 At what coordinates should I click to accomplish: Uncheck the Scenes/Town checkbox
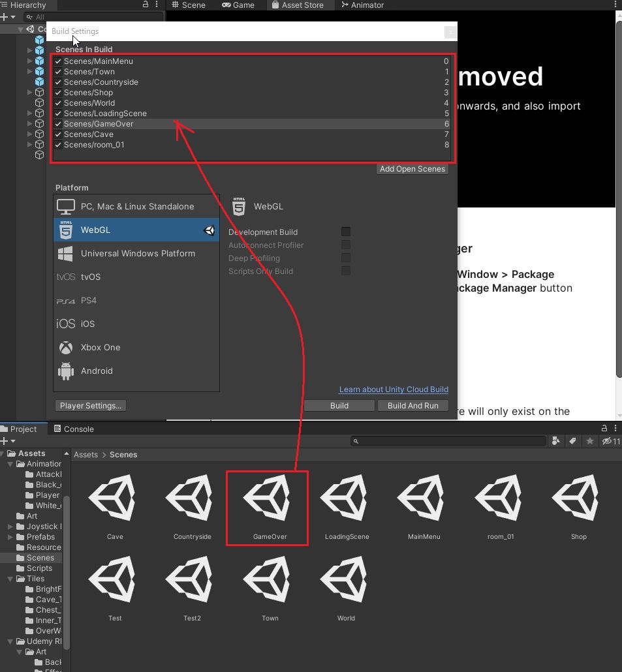(58, 72)
